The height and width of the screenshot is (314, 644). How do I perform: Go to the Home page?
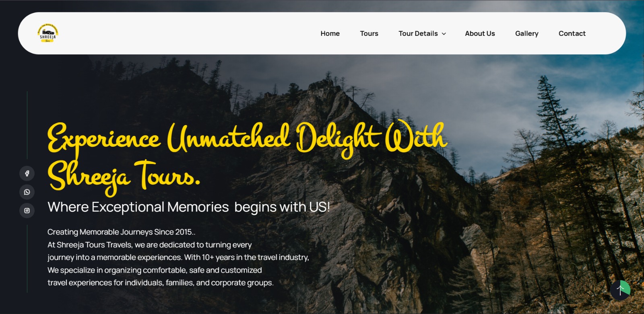(x=330, y=33)
